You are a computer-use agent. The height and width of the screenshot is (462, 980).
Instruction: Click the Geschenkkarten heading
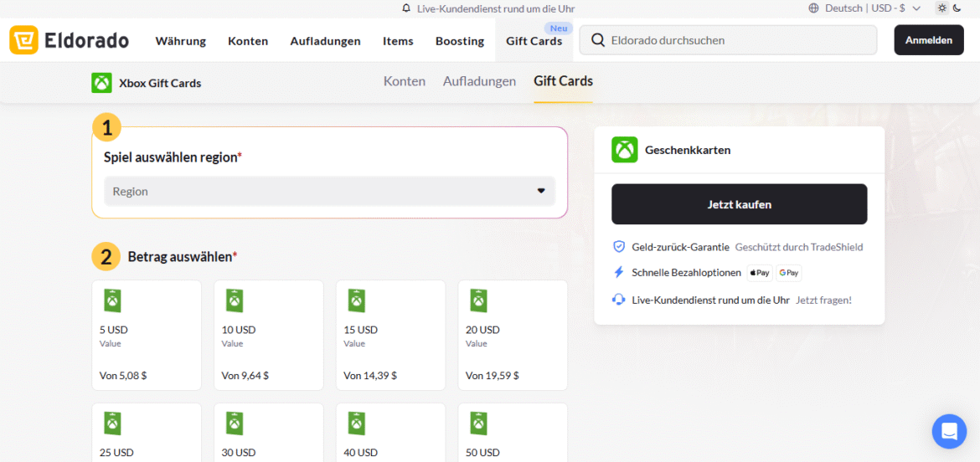point(688,150)
